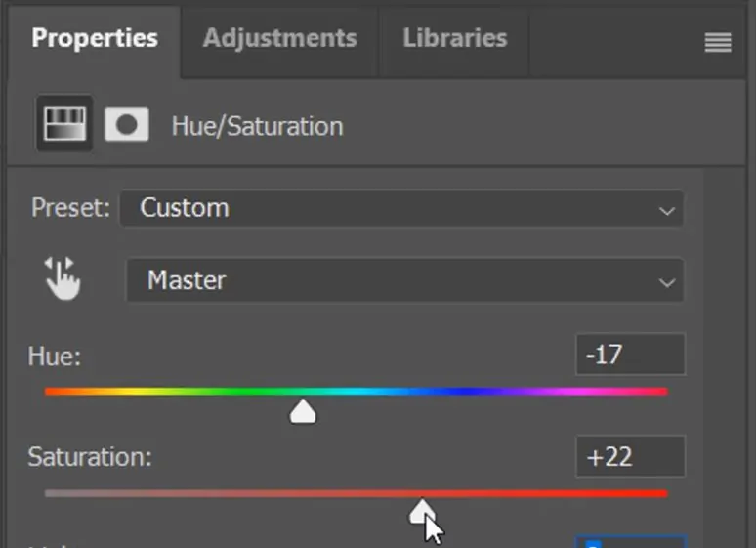
Task: Open the Libraries tab
Action: click(x=454, y=38)
